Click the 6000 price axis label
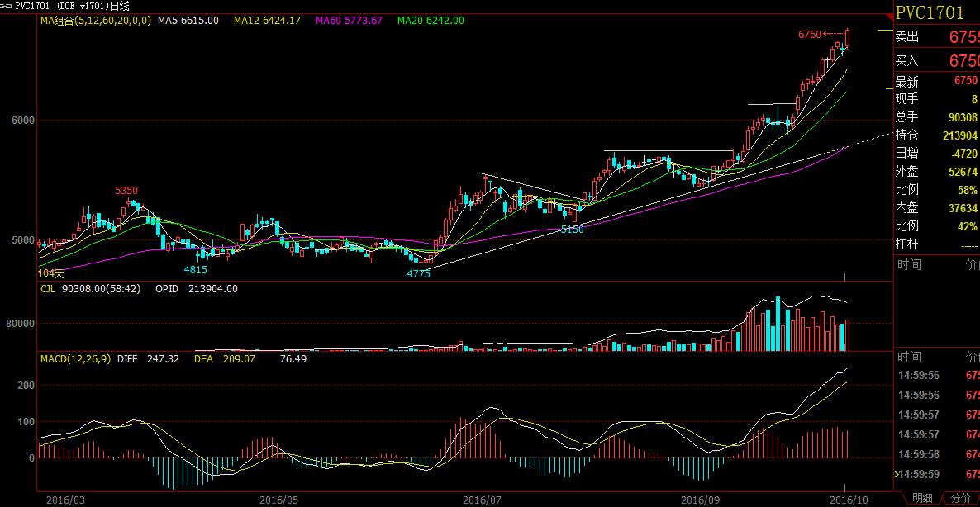 click(23, 121)
